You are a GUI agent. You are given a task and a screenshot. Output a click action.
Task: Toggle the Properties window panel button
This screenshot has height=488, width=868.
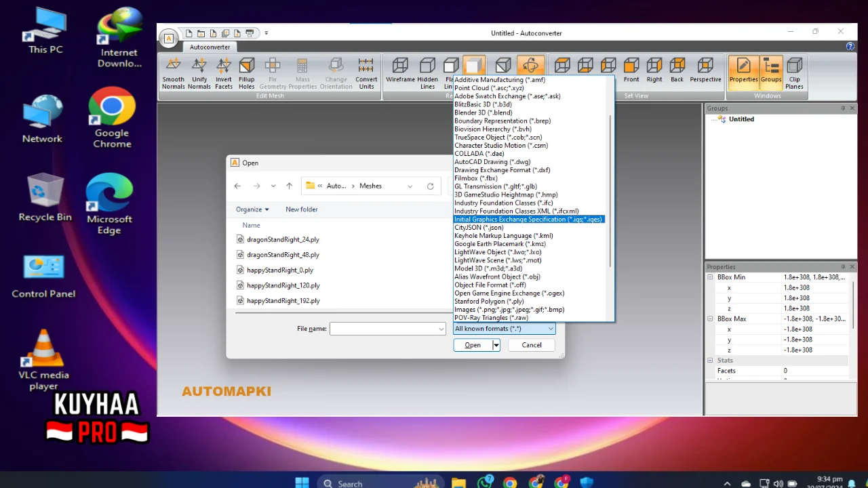point(743,73)
